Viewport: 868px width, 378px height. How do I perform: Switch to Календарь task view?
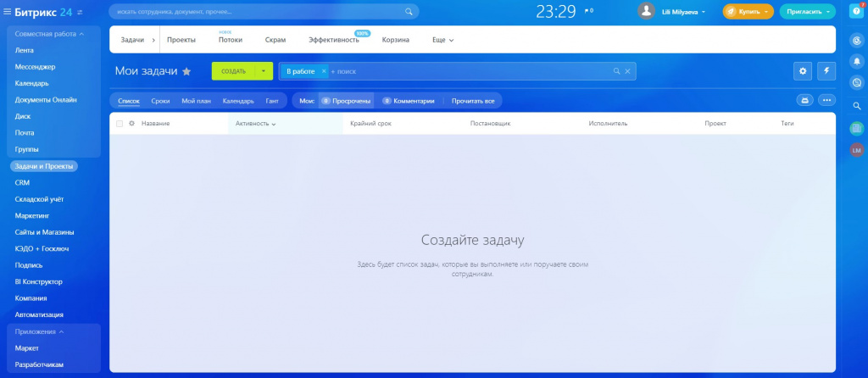click(x=238, y=101)
